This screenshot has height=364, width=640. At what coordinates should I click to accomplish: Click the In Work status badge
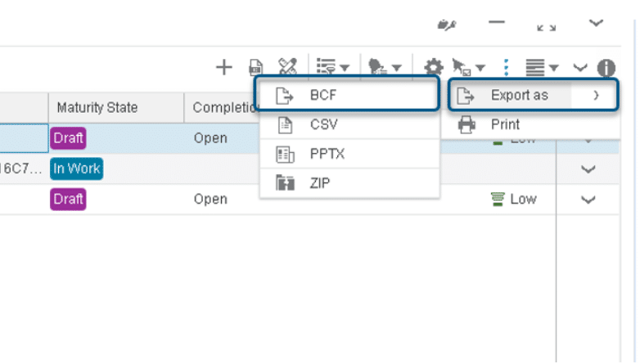point(76,169)
